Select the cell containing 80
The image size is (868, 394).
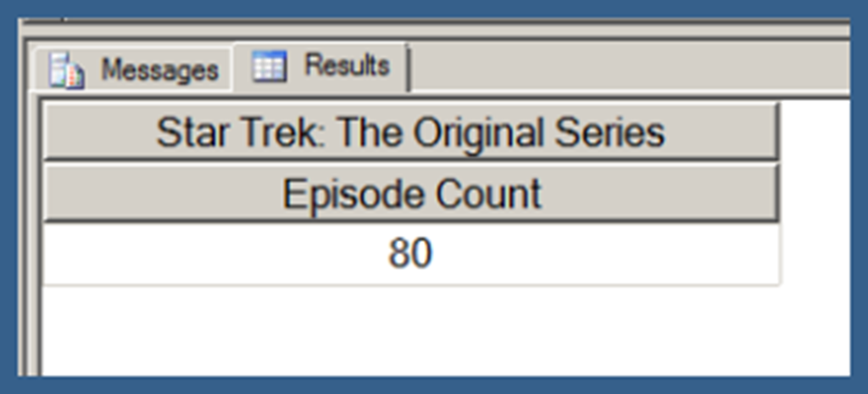(410, 253)
